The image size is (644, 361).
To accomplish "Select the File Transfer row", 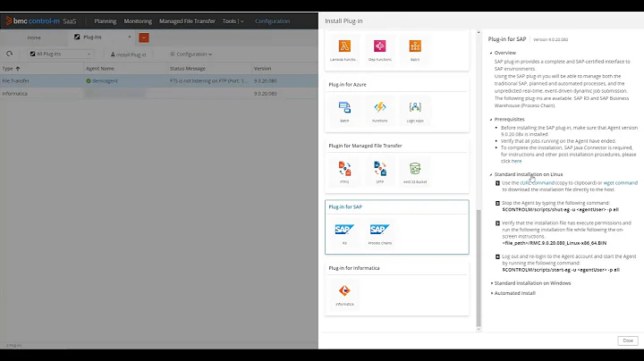I will coord(159,81).
